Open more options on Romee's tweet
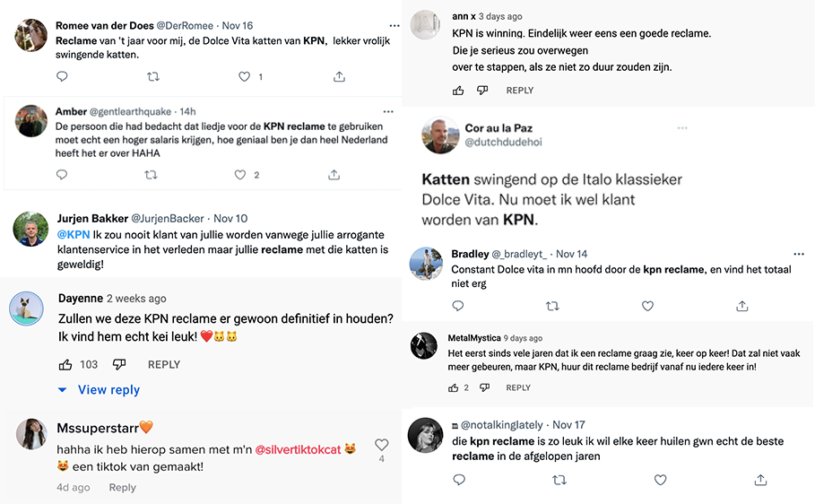This screenshot has width=815, height=504. point(394,25)
